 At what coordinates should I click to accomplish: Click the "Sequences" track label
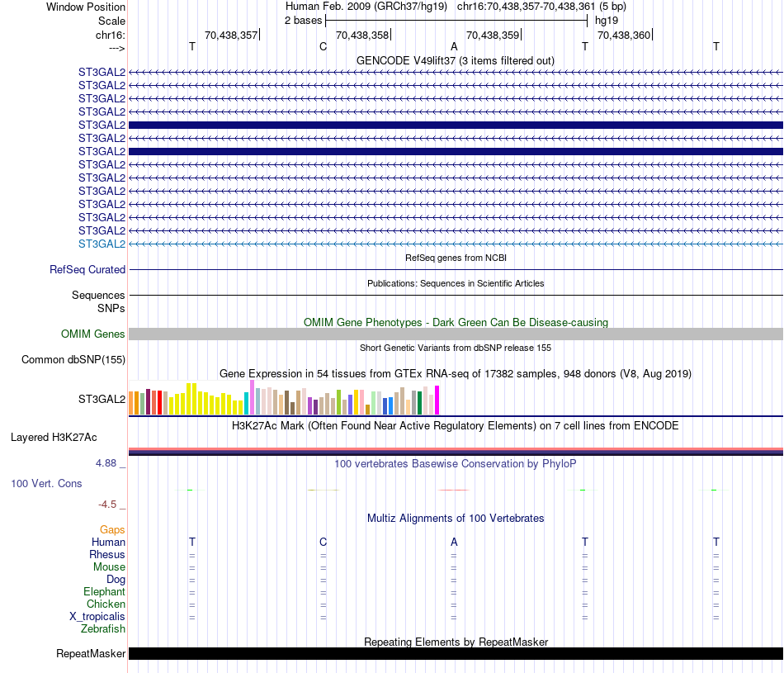[98, 296]
